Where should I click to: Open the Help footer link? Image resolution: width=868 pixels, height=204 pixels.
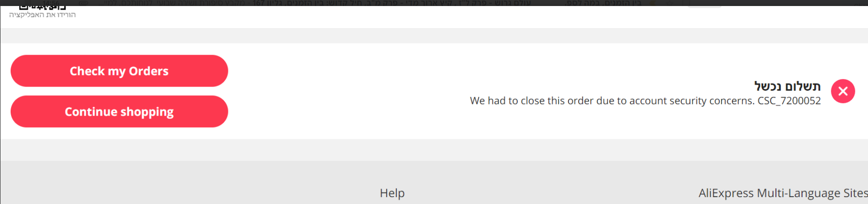[392, 193]
